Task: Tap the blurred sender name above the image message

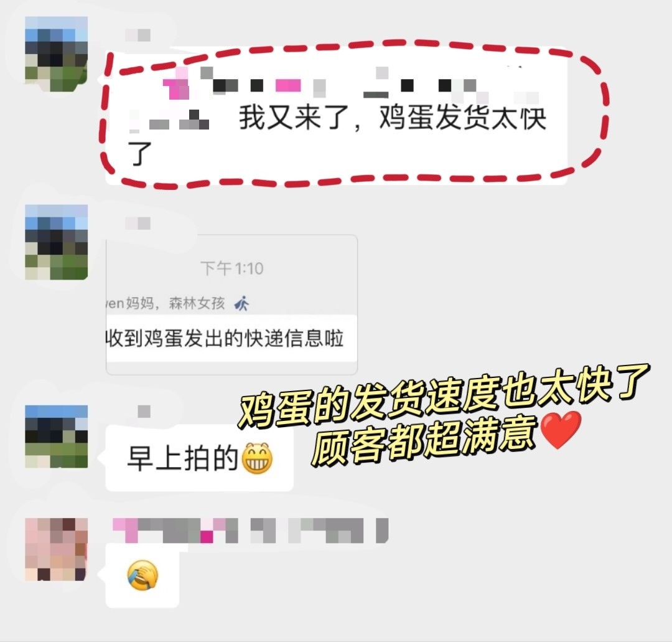Action: click(138, 224)
